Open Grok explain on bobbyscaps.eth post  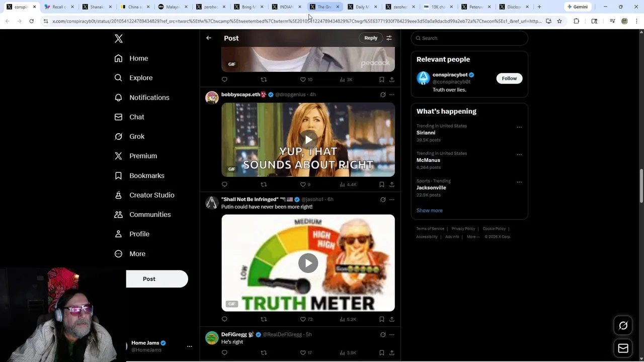pyautogui.click(x=383, y=95)
